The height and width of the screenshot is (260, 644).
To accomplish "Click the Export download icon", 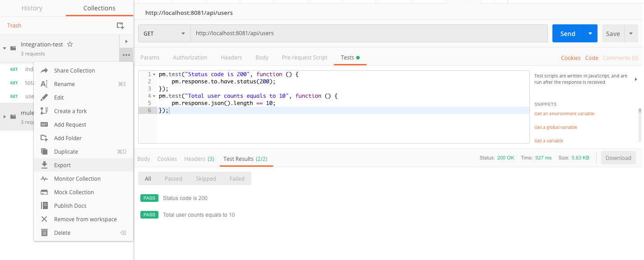I will coord(44,165).
